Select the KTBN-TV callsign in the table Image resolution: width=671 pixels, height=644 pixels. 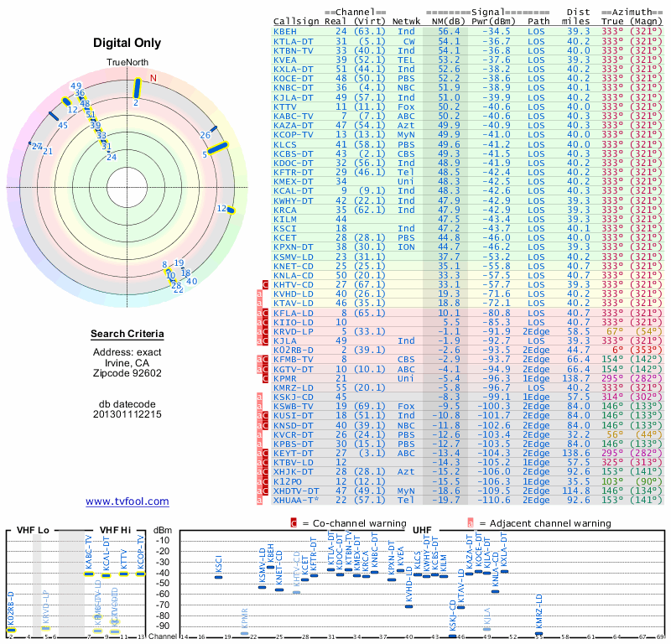point(294,50)
